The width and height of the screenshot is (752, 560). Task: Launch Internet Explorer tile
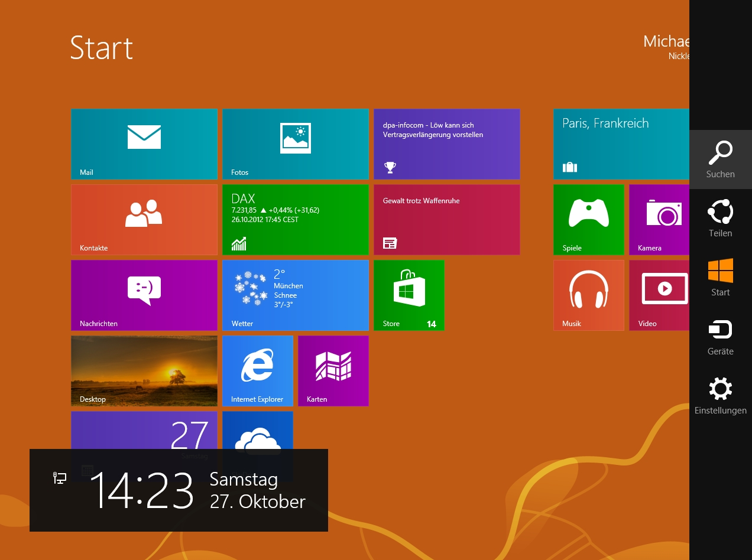258,371
